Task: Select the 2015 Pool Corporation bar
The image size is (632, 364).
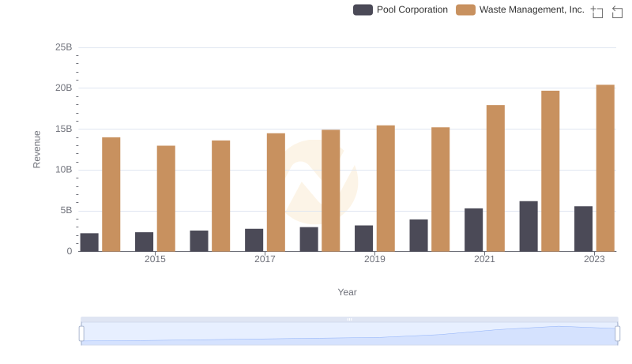Action: (x=145, y=242)
